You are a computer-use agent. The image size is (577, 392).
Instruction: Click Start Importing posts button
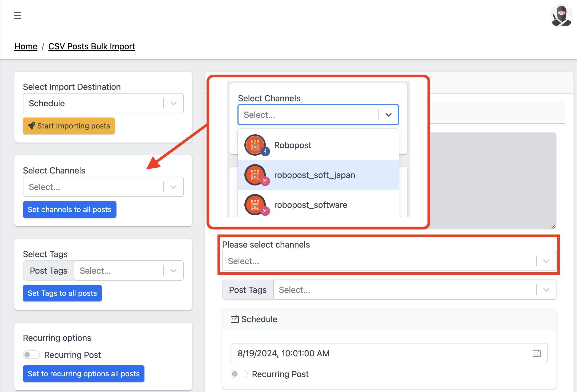click(x=69, y=126)
